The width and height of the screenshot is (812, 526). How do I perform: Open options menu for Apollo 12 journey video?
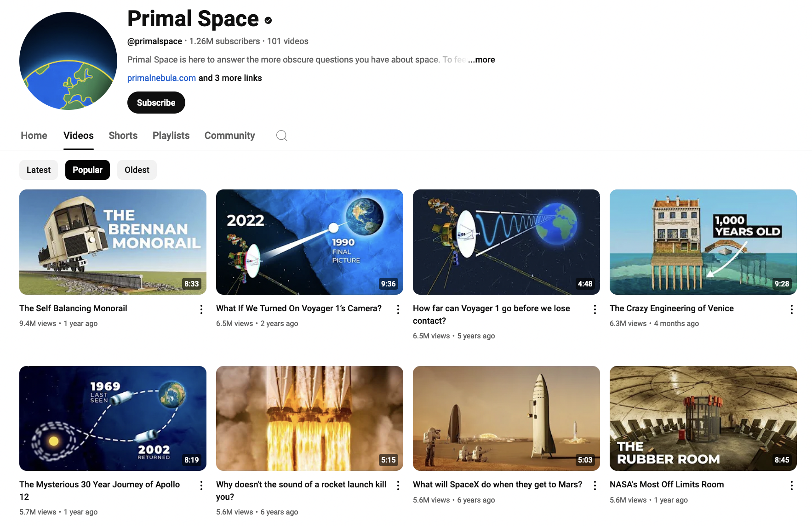[x=201, y=486]
